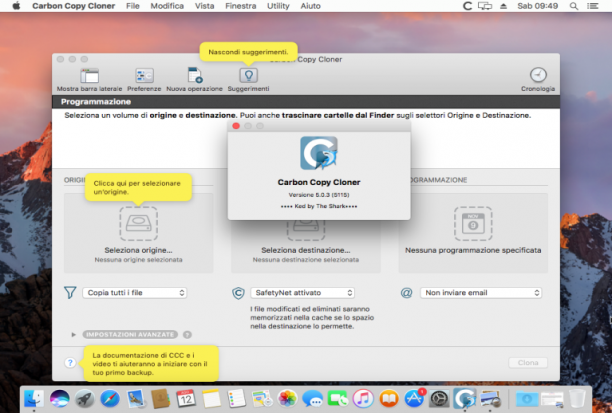Image resolution: width=612 pixels, height=413 pixels.
Task: Open App Store in the Dock
Action: point(414,399)
